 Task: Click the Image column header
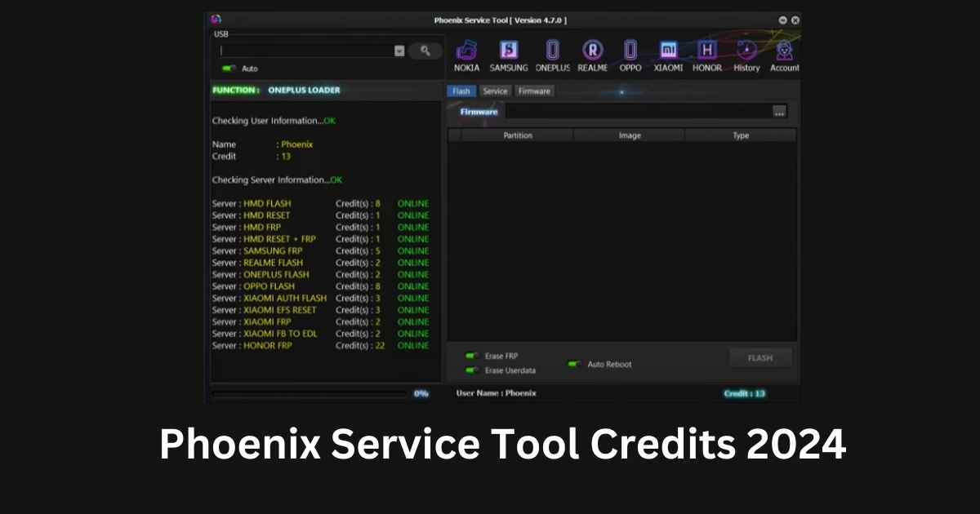click(x=630, y=135)
